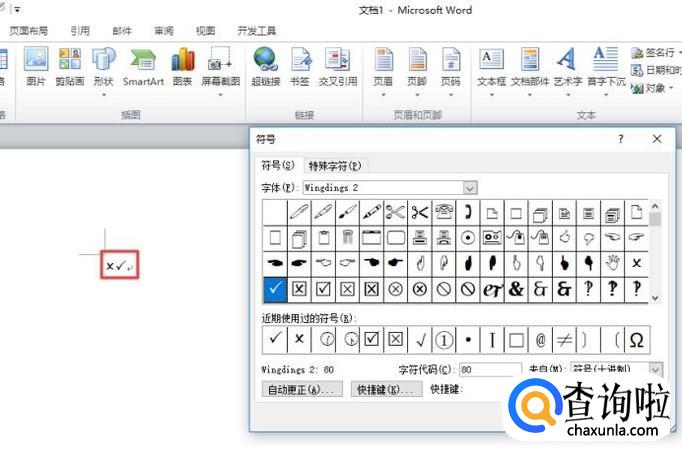This screenshot has height=461, width=682.
Task: Switch to the 引用 ribbon tab
Action: (x=80, y=31)
